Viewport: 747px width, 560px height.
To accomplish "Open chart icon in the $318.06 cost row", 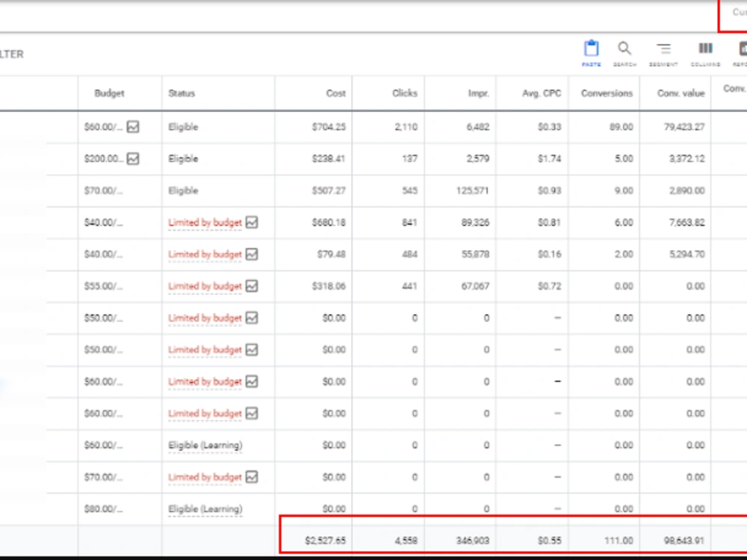I will (x=252, y=286).
